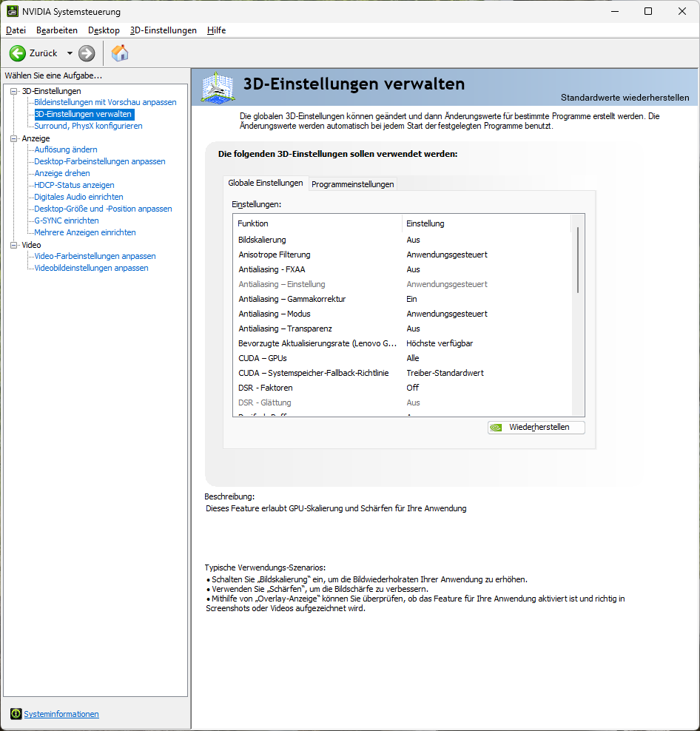Click the NVIDIA title bar app icon
This screenshot has height=731, width=700.
[x=12, y=11]
